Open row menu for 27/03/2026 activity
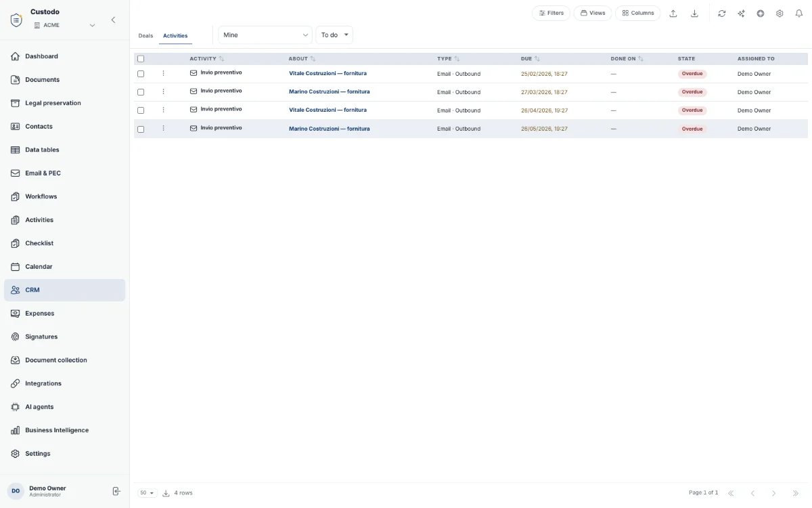The image size is (812, 508). (x=163, y=91)
